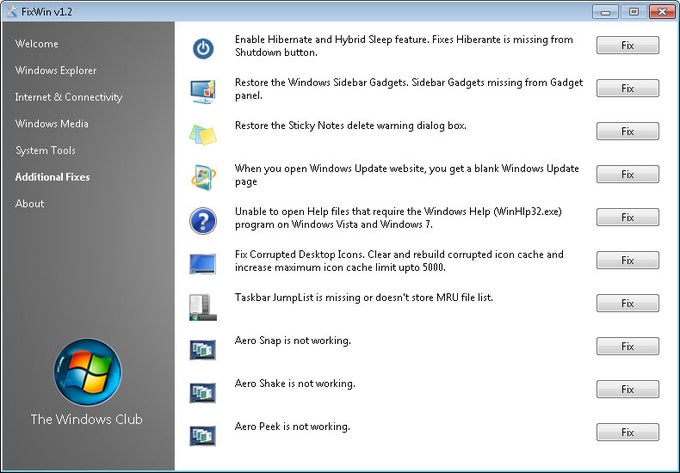Screen dimensions: 680x473
Task: Maximize the FixWin window
Action: (x=634, y=12)
